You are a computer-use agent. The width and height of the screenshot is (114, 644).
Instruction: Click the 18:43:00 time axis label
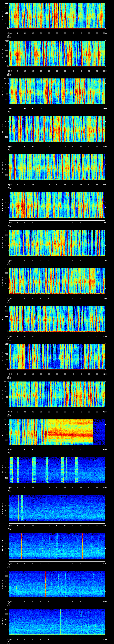point(9,487)
